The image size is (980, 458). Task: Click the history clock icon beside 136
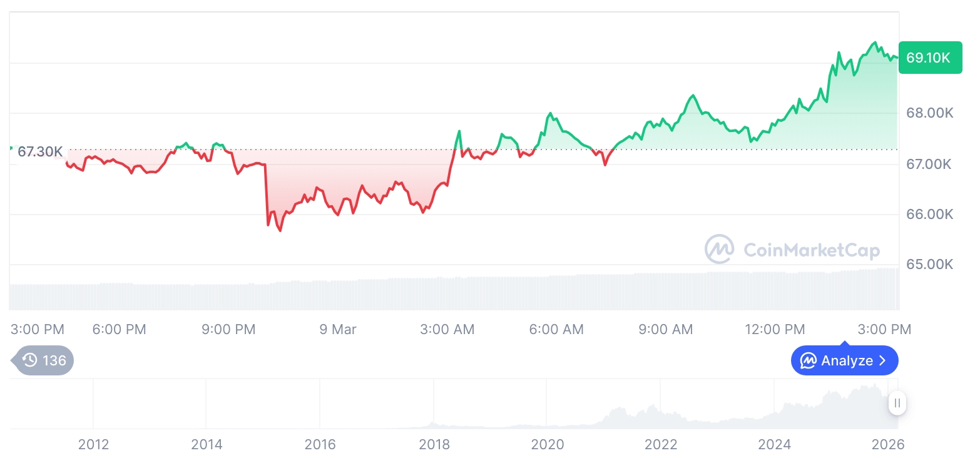point(29,360)
